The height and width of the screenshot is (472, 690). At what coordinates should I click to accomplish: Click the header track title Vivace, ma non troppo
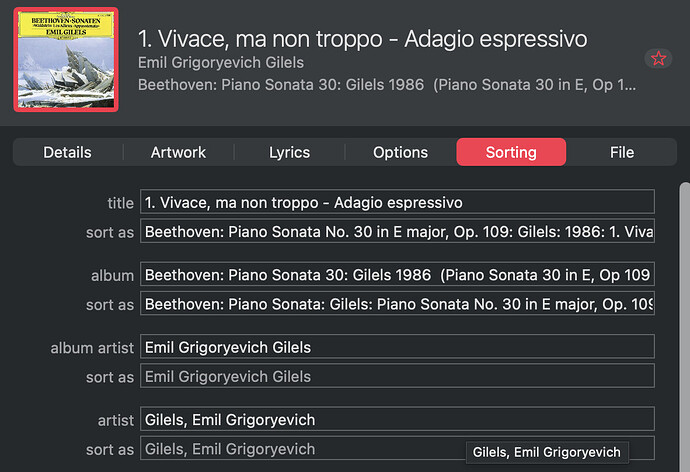362,39
